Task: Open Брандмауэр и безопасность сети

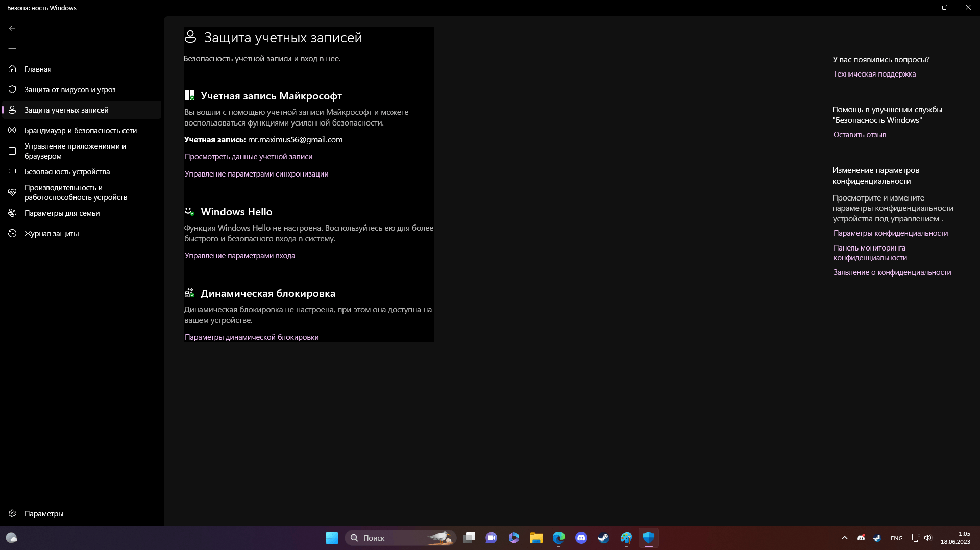Action: 82,130
